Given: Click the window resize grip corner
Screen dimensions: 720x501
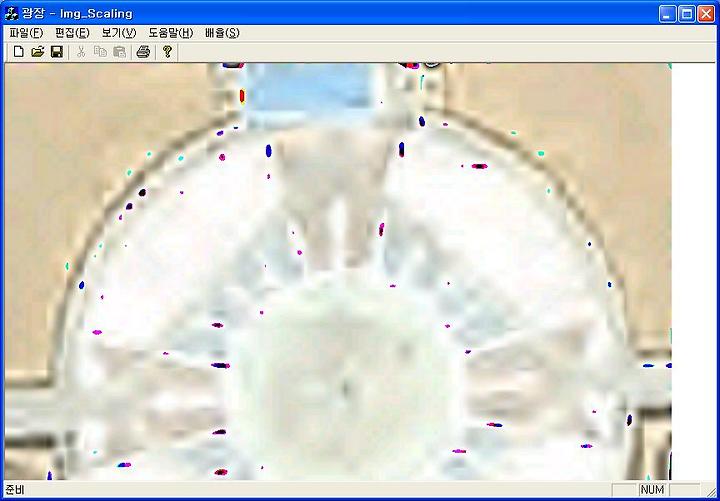Looking at the screenshot, I should point(710,491).
